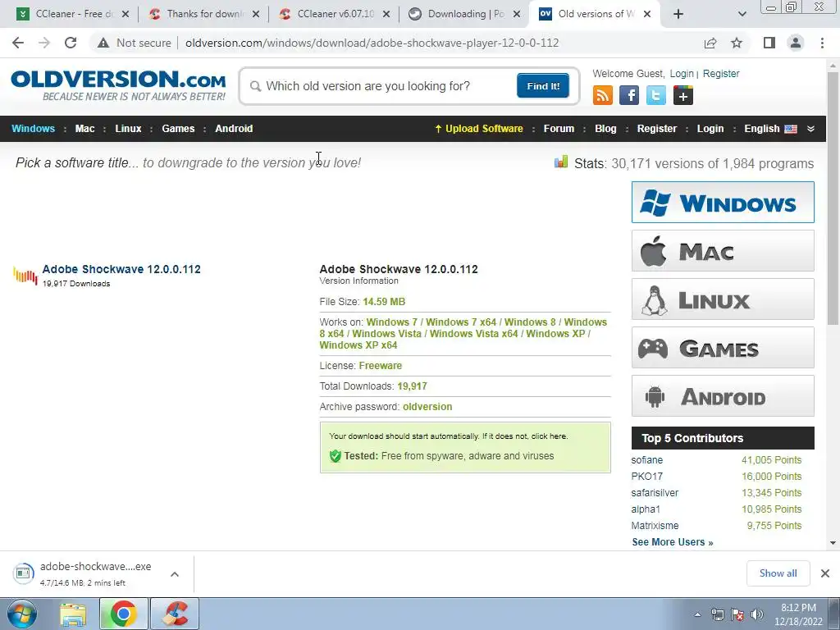This screenshot has height=630, width=840.
Task: Open File Explorer from the taskbar
Action: pos(73,614)
